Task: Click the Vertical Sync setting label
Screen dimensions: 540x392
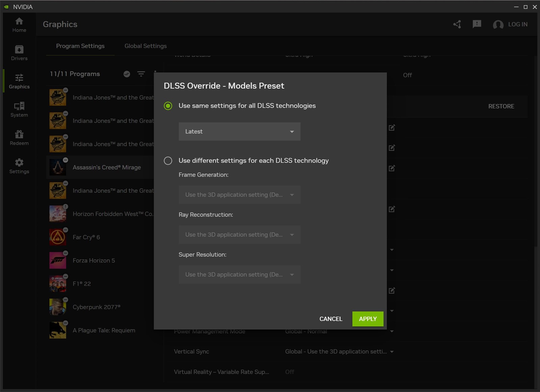Action: 191,352
